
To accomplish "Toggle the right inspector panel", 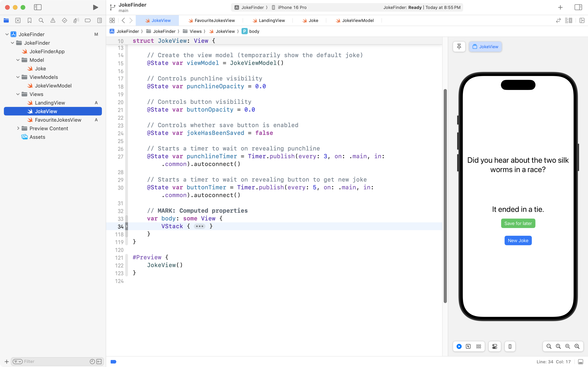I will click(x=578, y=7).
